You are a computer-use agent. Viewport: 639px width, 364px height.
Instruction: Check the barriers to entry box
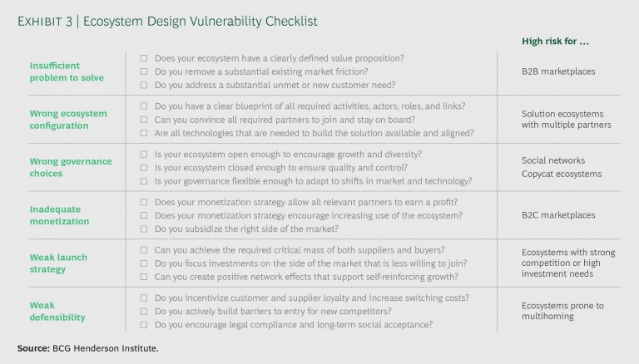tap(144, 312)
